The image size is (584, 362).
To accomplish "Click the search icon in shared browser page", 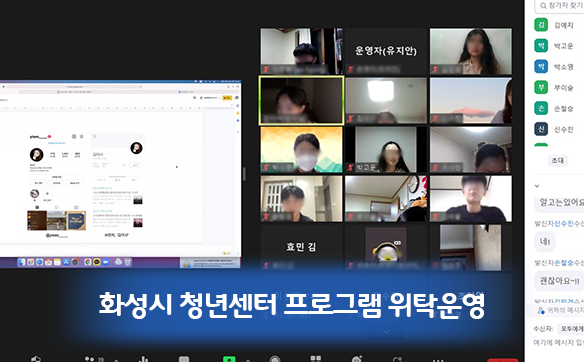I will (x=194, y=98).
